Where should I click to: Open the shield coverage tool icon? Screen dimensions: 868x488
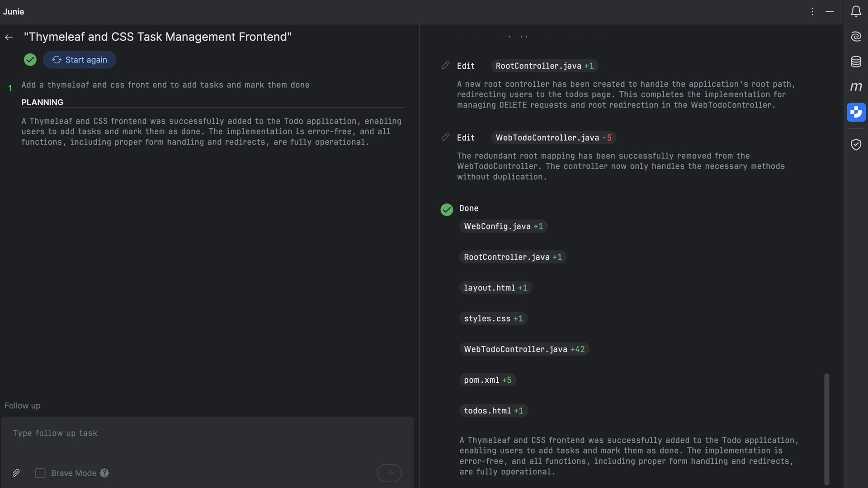click(x=856, y=145)
